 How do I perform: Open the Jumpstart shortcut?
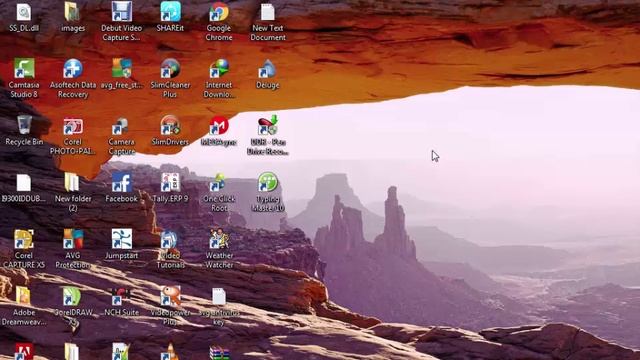[x=122, y=239]
